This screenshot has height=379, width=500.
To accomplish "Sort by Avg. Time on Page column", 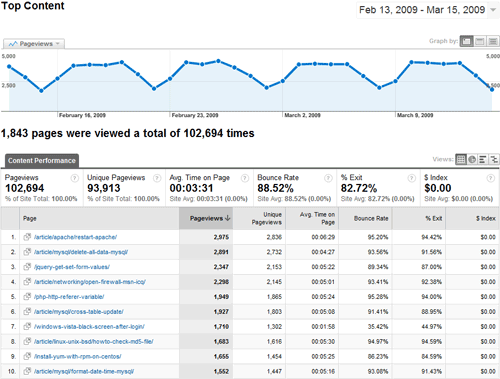I will coord(312,218).
